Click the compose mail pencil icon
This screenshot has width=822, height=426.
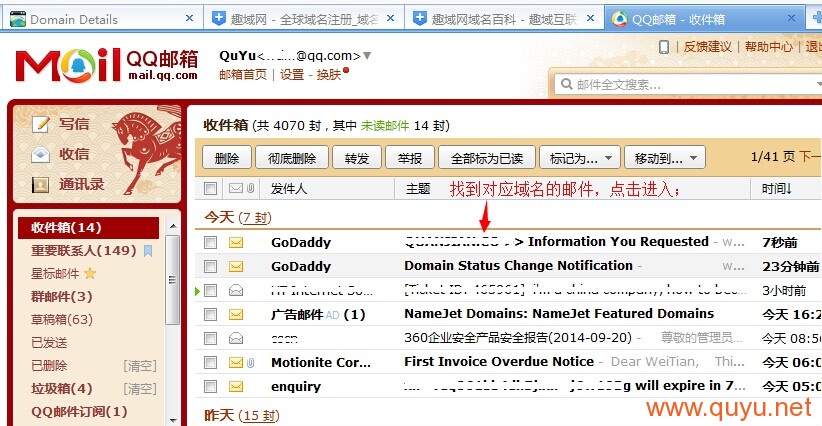pos(40,124)
